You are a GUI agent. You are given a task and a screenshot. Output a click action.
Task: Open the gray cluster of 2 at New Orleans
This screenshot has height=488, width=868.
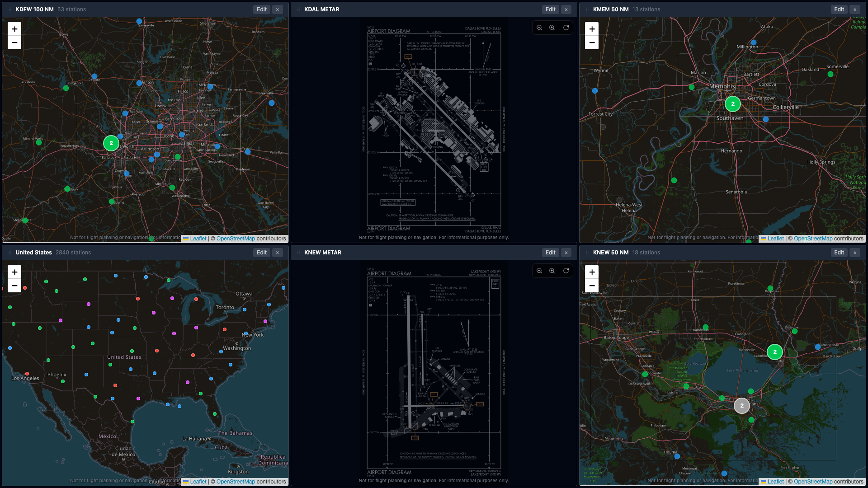pyautogui.click(x=742, y=406)
